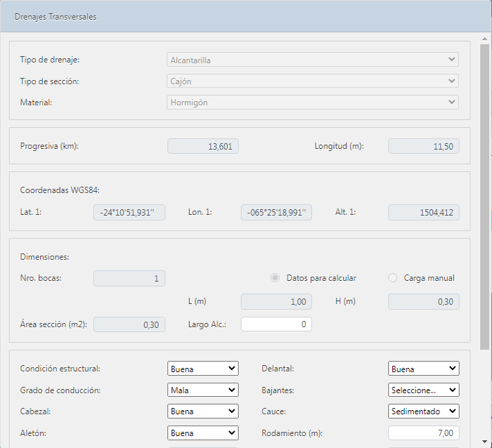Click the Longitud (m) field

(424, 146)
